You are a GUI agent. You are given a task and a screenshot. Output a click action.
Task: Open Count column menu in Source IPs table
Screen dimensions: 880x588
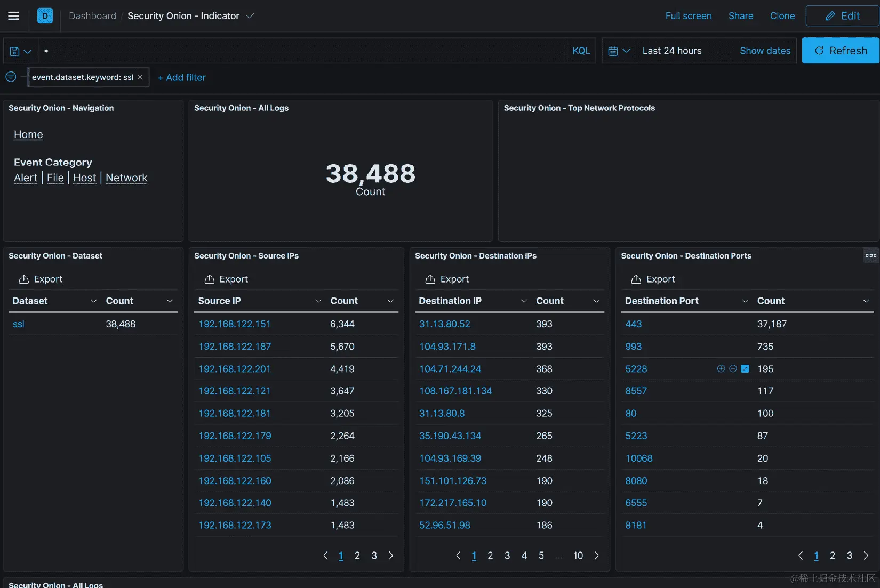(390, 301)
